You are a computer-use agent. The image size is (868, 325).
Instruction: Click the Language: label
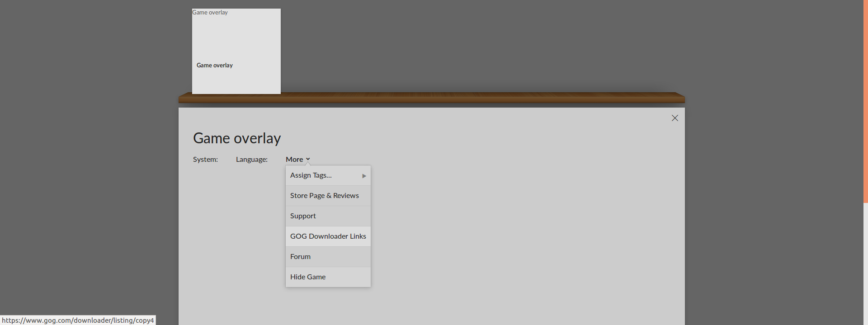pyautogui.click(x=252, y=160)
